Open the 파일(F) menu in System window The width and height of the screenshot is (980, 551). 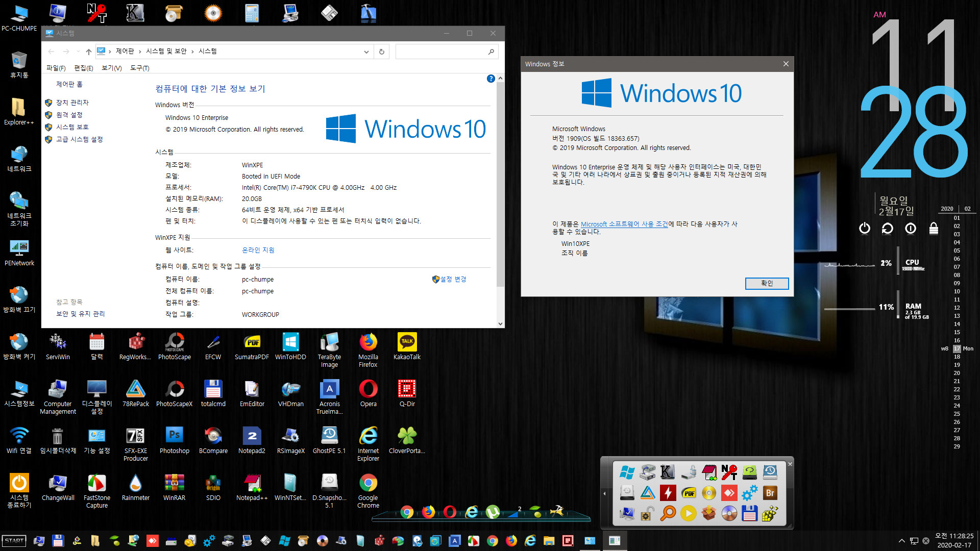click(56, 68)
